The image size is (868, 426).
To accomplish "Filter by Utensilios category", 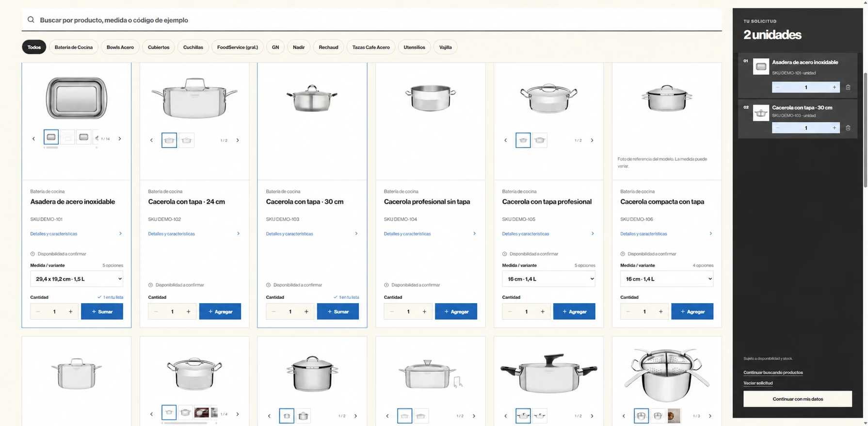I will (414, 47).
